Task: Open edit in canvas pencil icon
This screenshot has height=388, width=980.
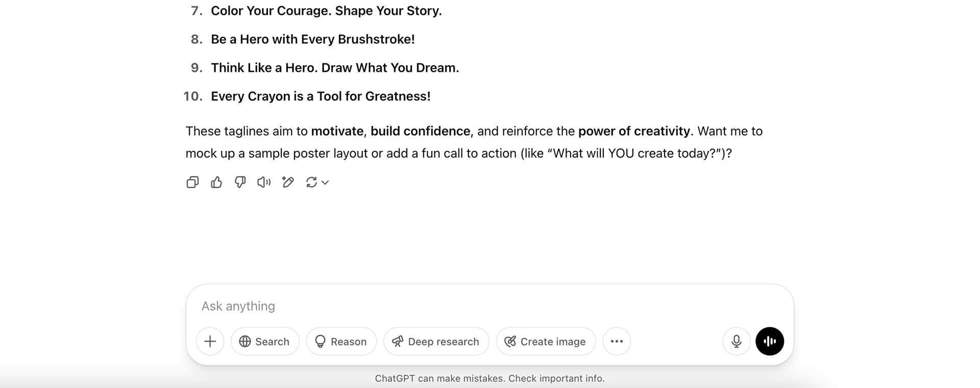Action: 288,182
